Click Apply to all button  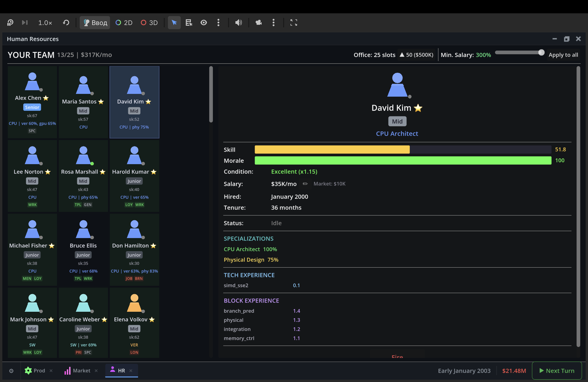(x=563, y=55)
